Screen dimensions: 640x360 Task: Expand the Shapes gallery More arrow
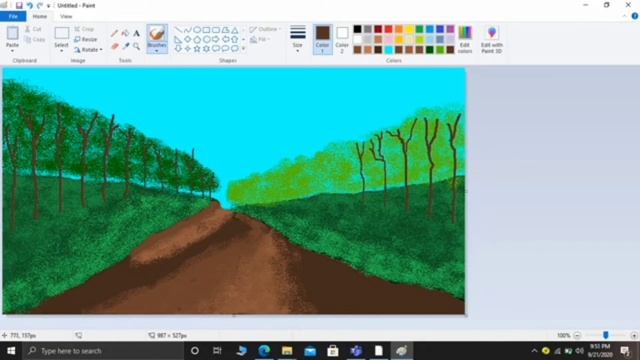244,49
